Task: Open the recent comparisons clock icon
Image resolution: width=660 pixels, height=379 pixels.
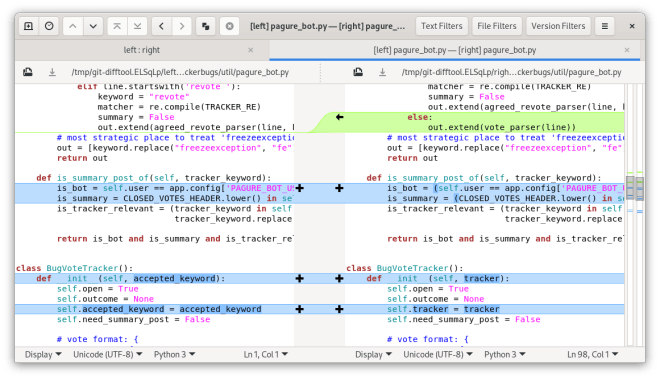Action: (x=49, y=26)
